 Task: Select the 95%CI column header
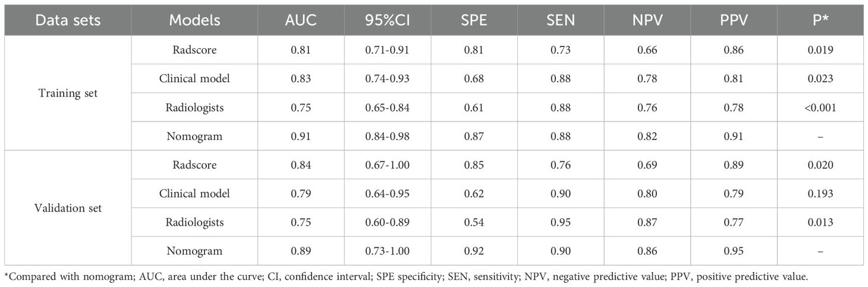388,20
